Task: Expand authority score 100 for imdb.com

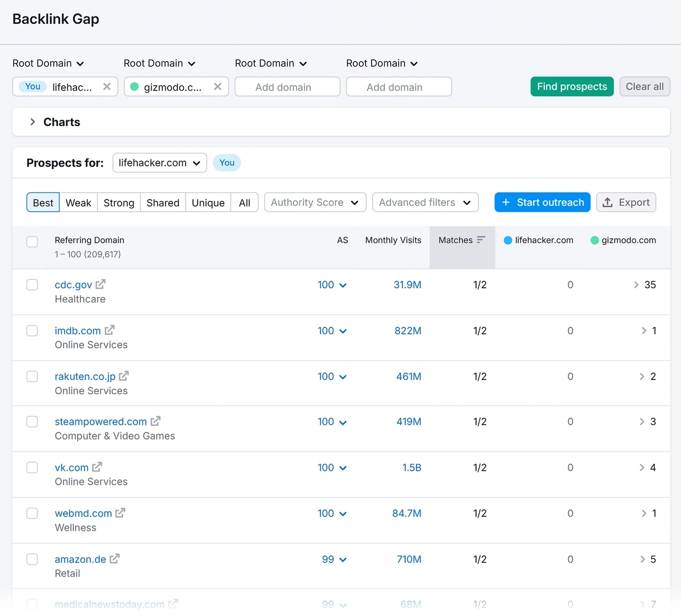Action: coord(332,331)
